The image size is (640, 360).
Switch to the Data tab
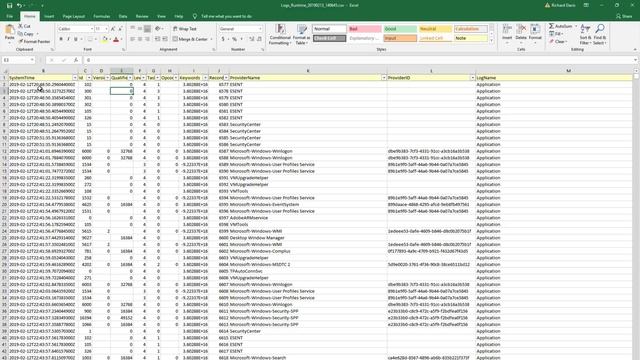pyautogui.click(x=123, y=16)
